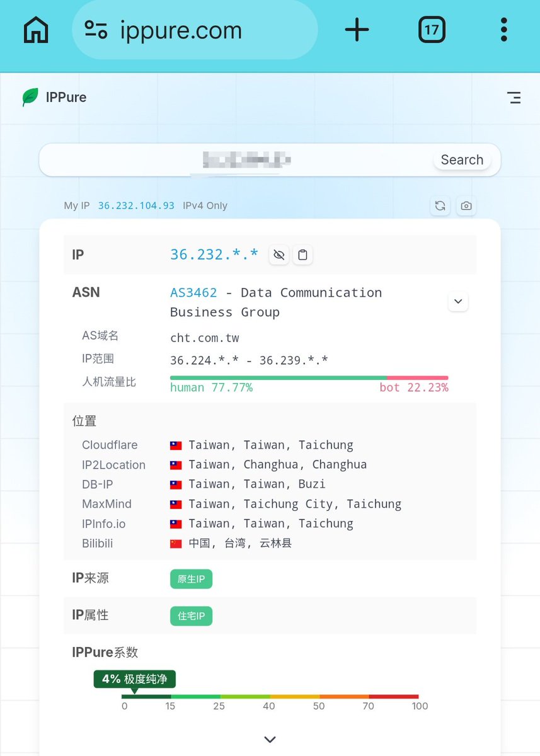Click the refresh icon

tap(440, 205)
